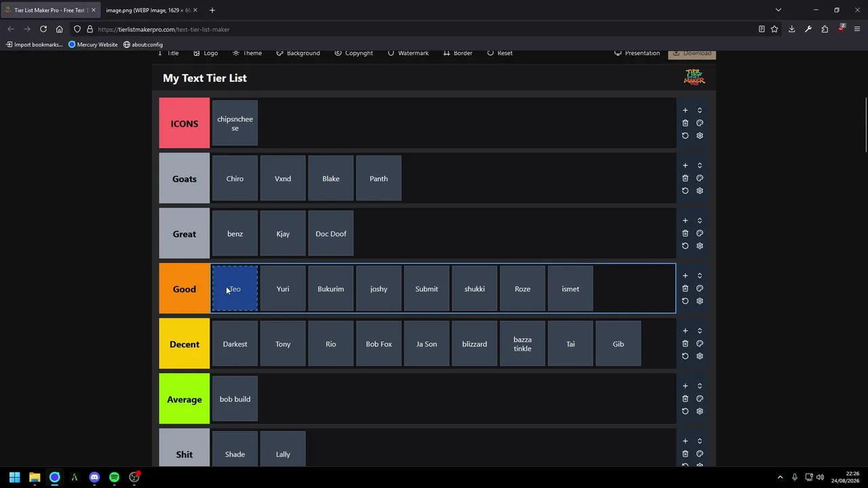Switch to the image.png browser tab
Screen dimensions: 868x488
tap(151, 10)
